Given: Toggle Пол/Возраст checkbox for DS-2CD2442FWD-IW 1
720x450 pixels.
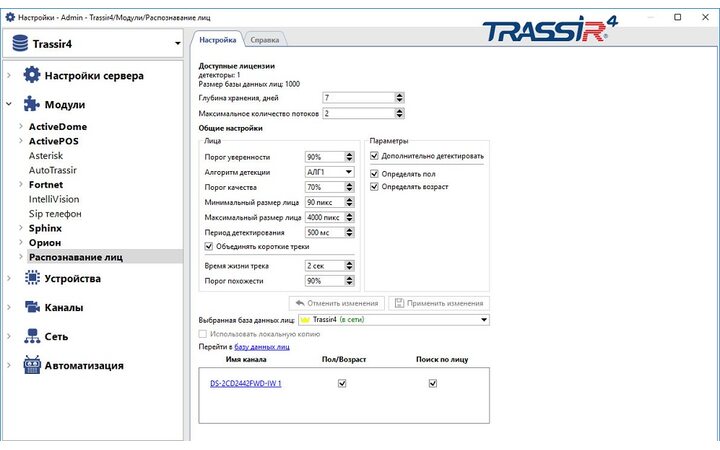Looking at the screenshot, I should coord(342,383).
